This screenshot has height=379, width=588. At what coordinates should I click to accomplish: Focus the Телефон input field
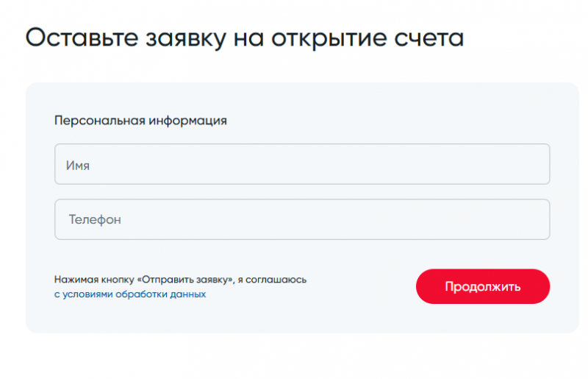click(302, 219)
